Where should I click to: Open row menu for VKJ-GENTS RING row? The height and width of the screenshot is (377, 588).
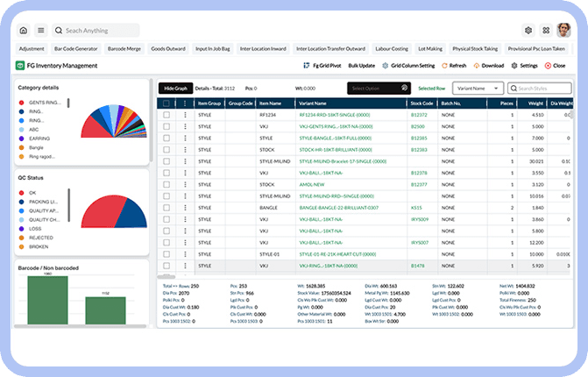[x=185, y=126]
